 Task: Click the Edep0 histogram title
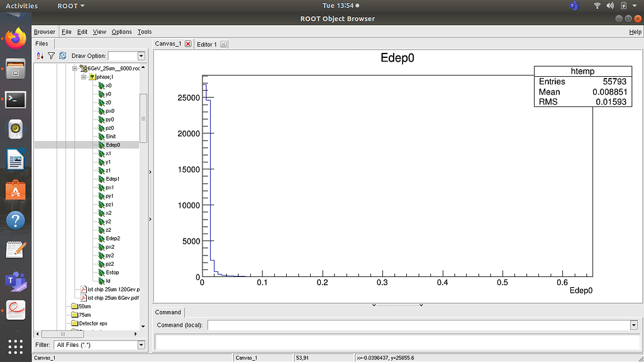(397, 57)
